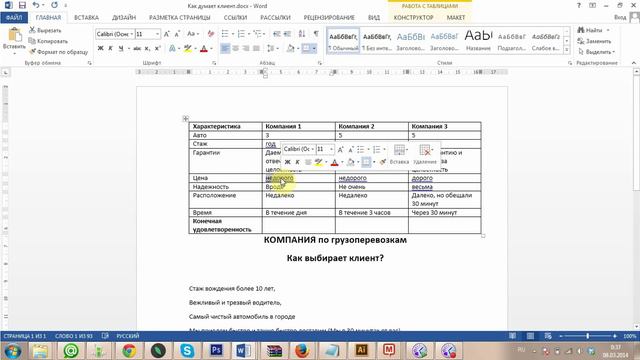Increase font size in ribbon
Viewport: 640px width, 360px height.
[x=167, y=34]
